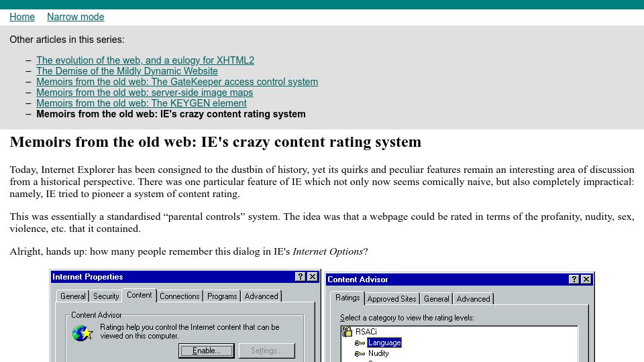Select the Content tab in Internet Properties
This screenshot has width=644, height=362.
(140, 295)
